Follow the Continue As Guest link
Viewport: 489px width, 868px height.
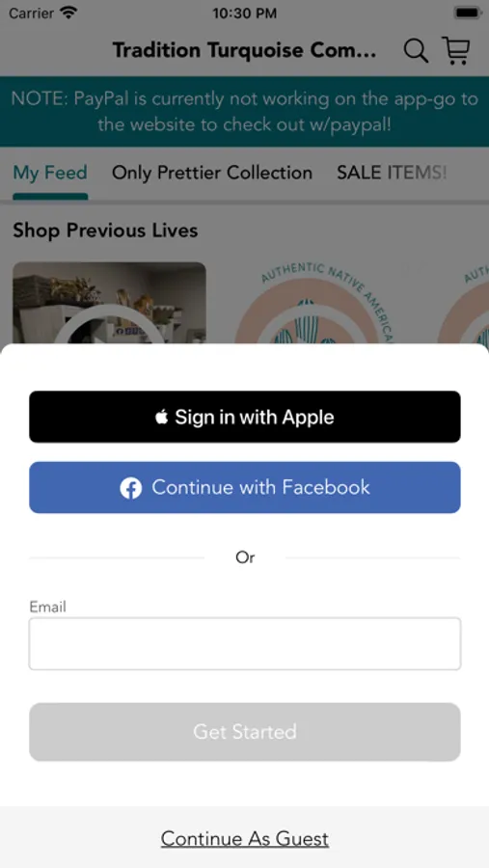245,839
